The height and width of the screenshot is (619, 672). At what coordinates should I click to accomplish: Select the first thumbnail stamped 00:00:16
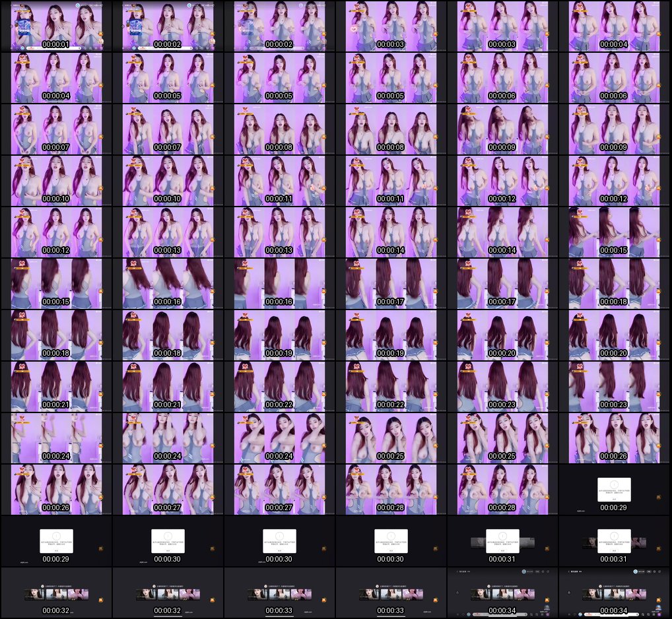168,284
